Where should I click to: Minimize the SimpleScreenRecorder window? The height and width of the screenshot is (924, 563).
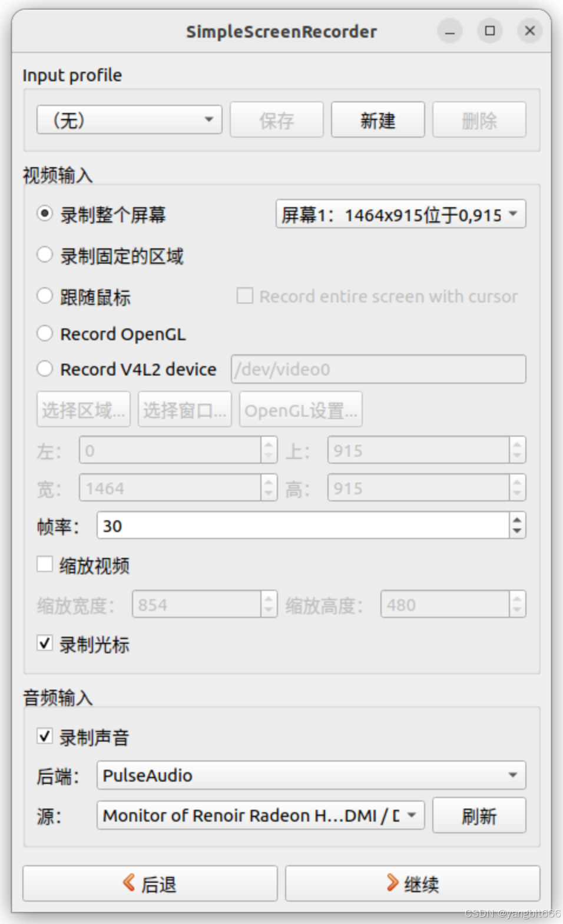[450, 31]
